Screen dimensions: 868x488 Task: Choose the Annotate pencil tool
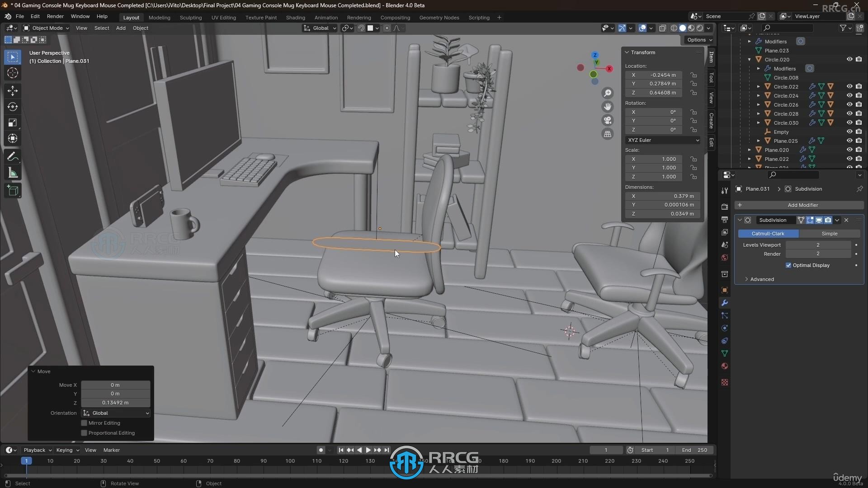(x=13, y=157)
